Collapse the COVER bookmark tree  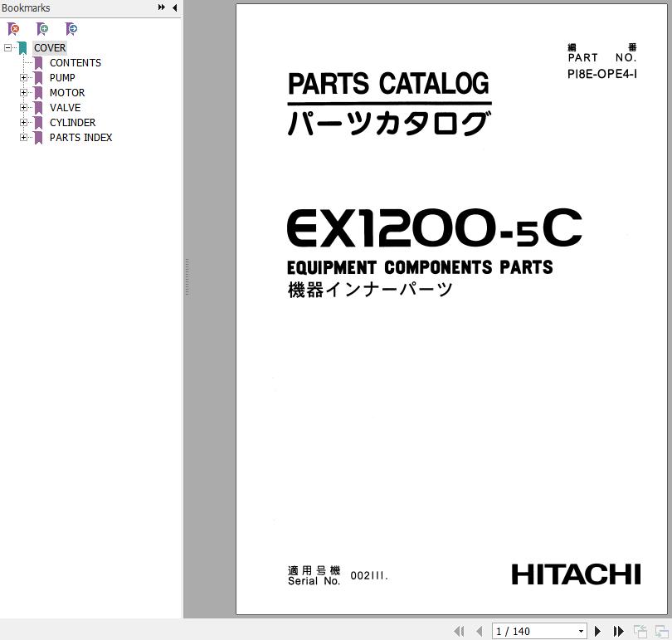7,47
